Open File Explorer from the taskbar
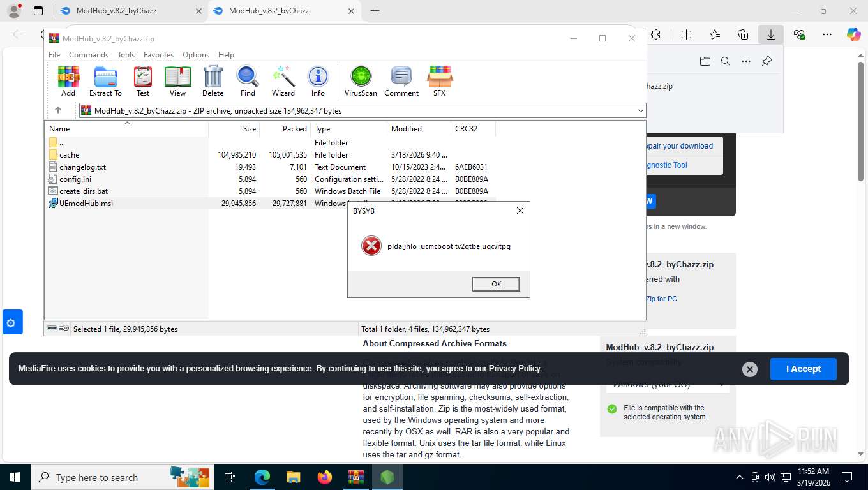The image size is (868, 490). [x=293, y=477]
